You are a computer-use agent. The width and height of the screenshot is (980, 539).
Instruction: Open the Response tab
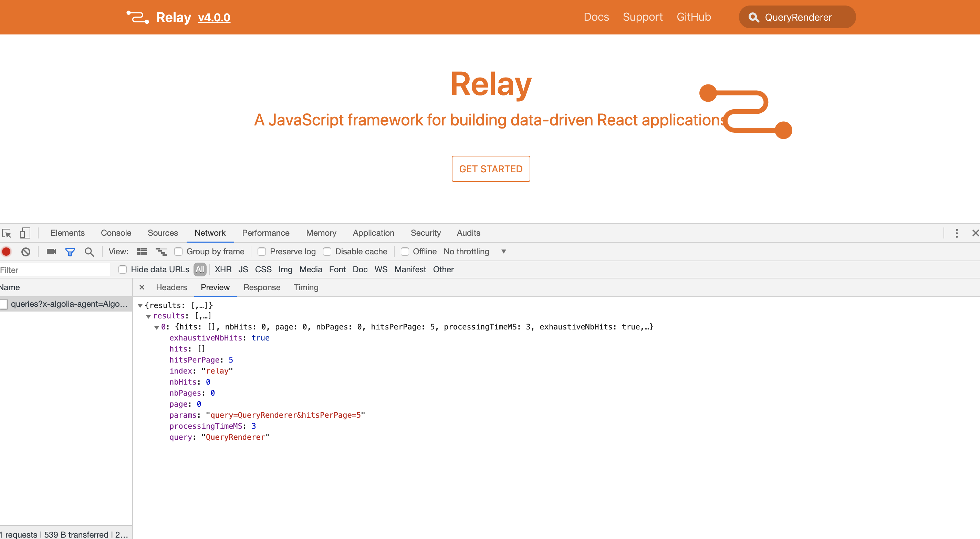tap(262, 287)
